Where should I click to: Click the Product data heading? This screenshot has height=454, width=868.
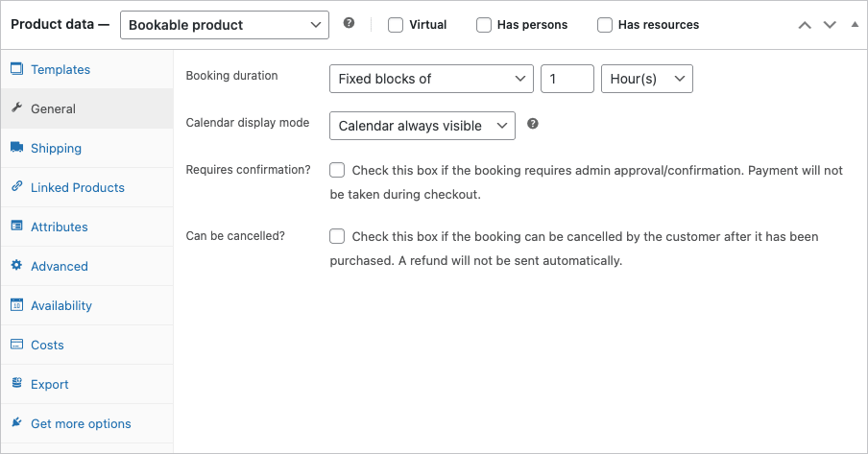pos(60,24)
